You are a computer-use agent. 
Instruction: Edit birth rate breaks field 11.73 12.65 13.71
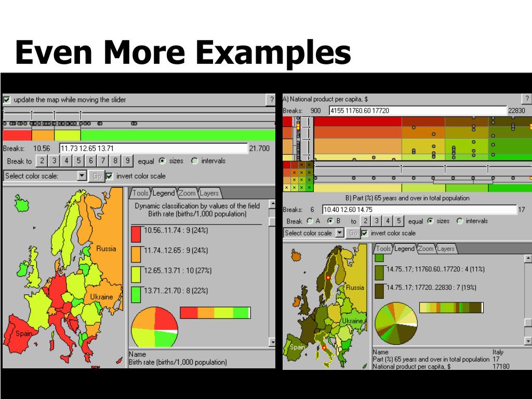154,148
